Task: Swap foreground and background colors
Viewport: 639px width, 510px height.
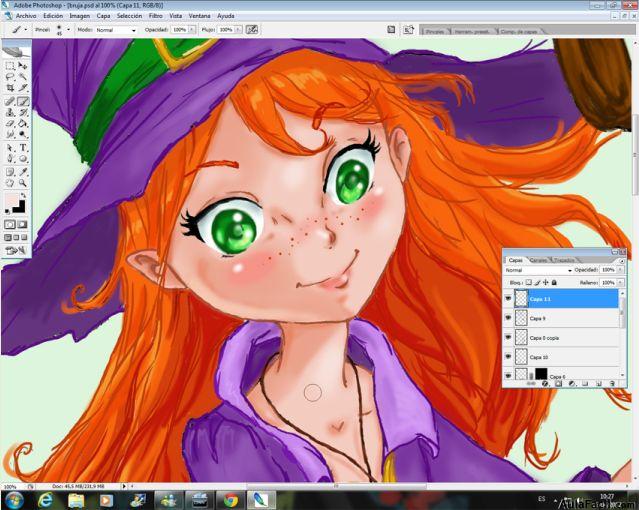Action: (23, 196)
